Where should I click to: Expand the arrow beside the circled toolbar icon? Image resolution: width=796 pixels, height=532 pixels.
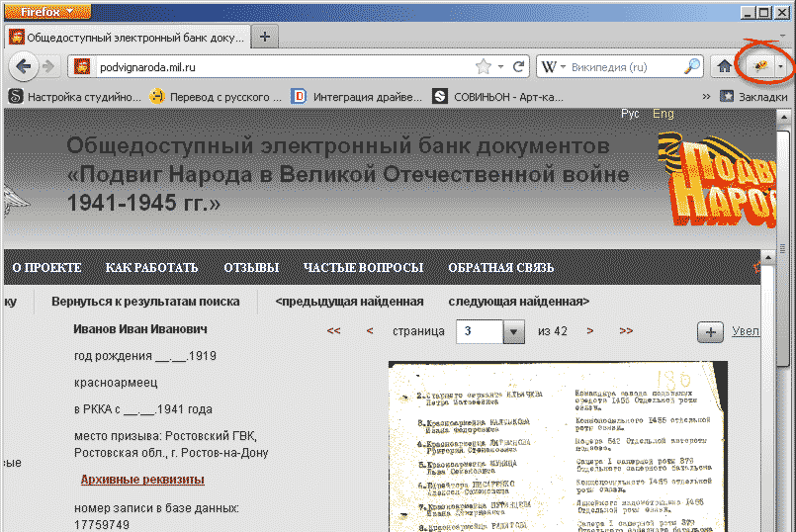pyautogui.click(x=782, y=66)
